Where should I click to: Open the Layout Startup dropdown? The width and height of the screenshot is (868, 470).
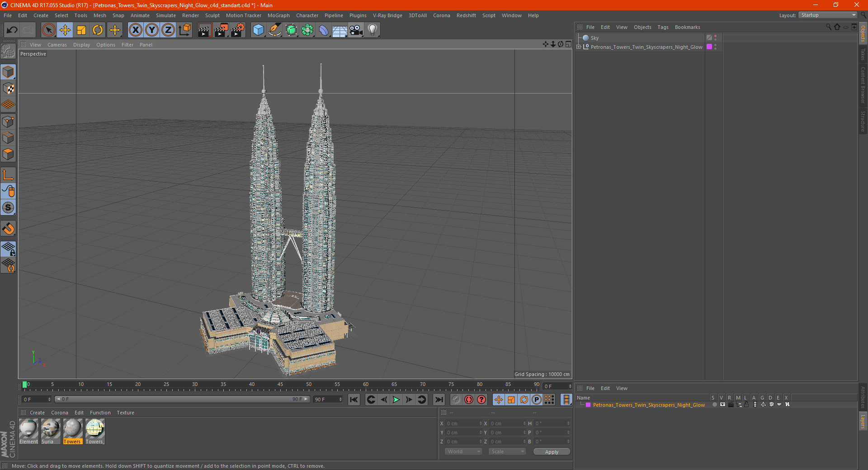828,15
